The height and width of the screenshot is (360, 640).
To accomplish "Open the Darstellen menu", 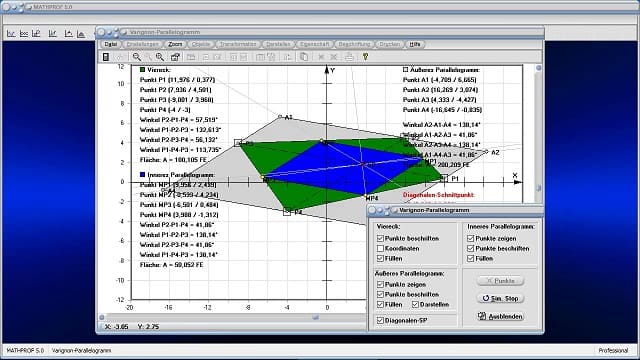I will pyautogui.click(x=278, y=44).
